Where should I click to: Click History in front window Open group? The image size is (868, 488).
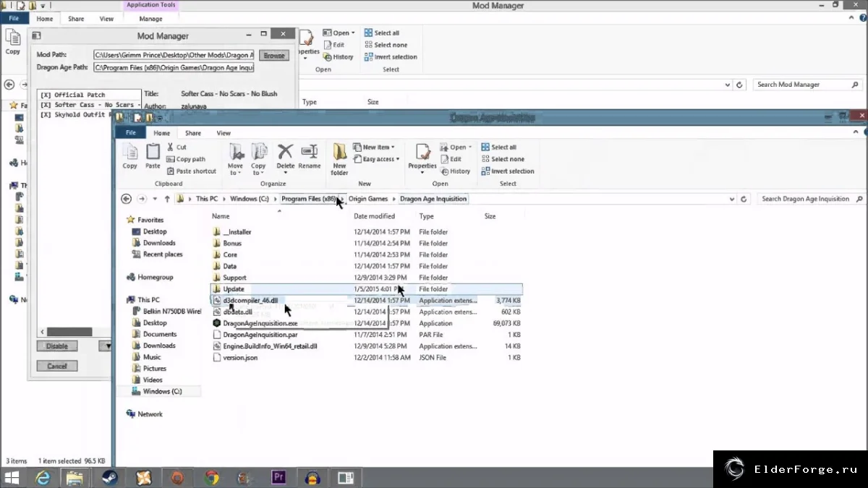455,171
